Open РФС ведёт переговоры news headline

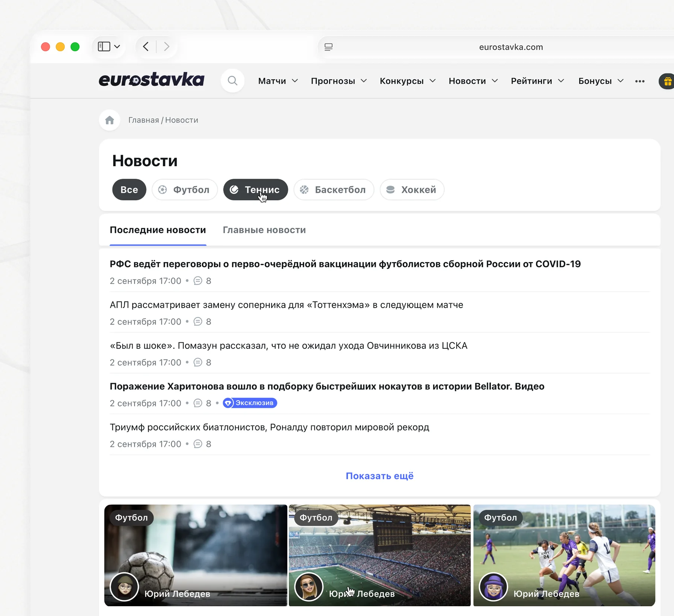tap(345, 264)
